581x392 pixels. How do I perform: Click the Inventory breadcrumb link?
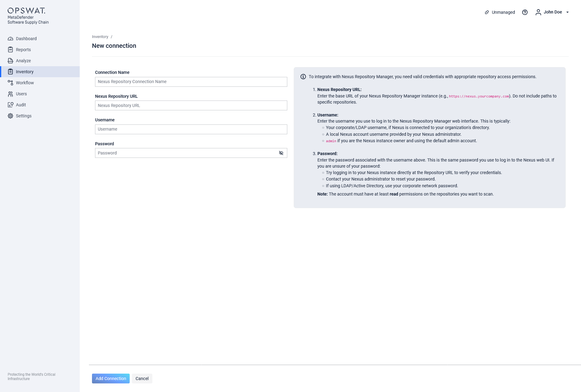click(100, 37)
